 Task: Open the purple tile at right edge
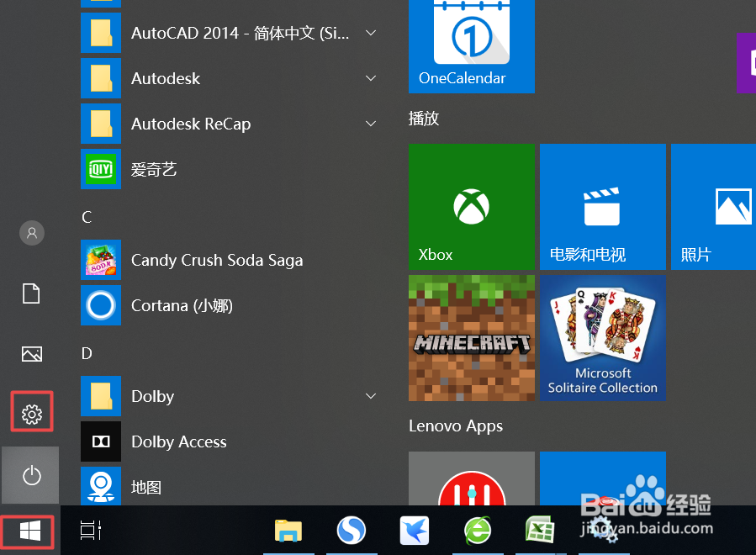pyautogui.click(x=747, y=63)
